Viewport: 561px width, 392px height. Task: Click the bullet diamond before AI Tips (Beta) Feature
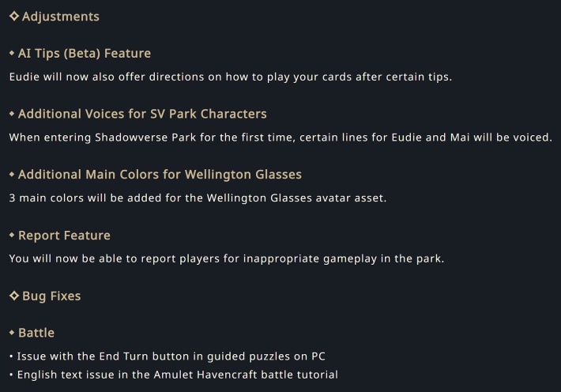12,53
